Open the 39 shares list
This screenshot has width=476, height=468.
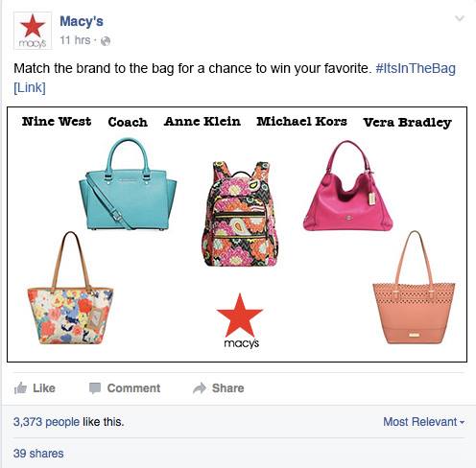[38, 454]
